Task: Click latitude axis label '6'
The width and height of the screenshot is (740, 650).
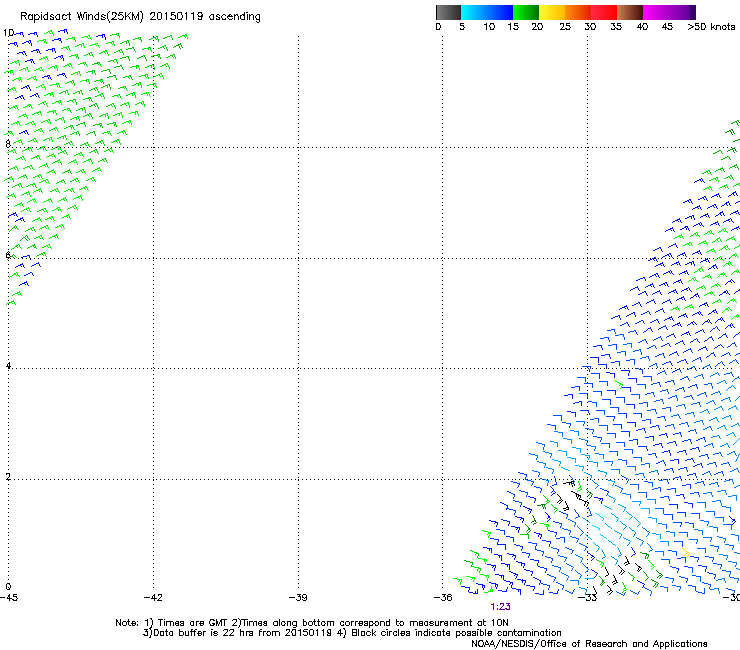Action: 8,255
